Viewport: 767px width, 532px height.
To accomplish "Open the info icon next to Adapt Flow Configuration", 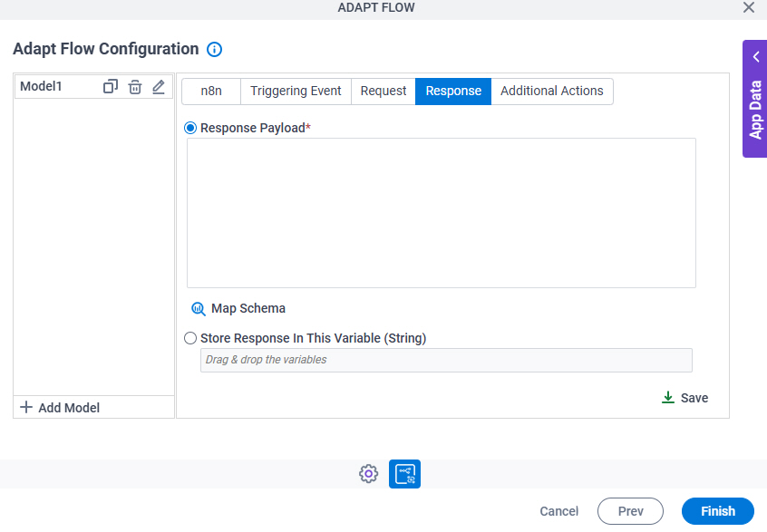I will coord(214,49).
